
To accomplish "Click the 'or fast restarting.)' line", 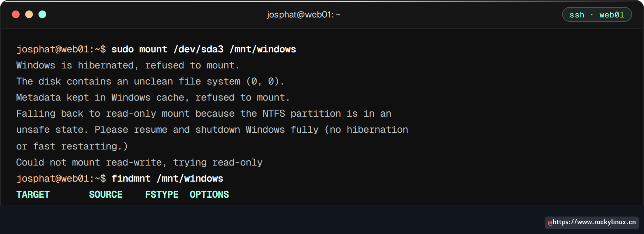I will point(72,146).
